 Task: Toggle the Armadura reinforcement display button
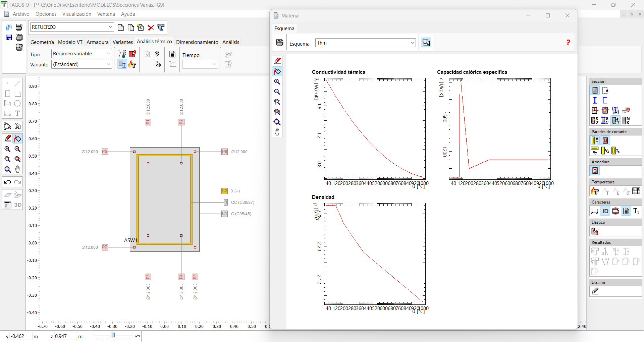click(595, 171)
